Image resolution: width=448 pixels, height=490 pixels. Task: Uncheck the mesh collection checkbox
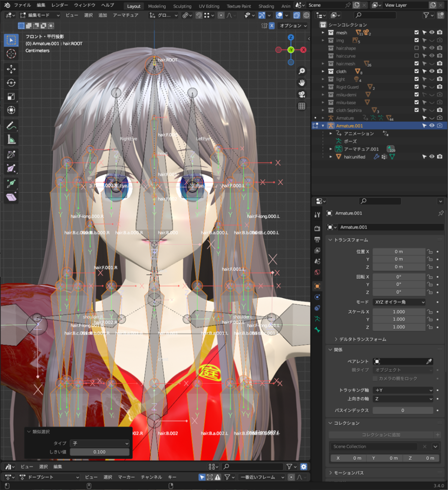[x=416, y=33]
